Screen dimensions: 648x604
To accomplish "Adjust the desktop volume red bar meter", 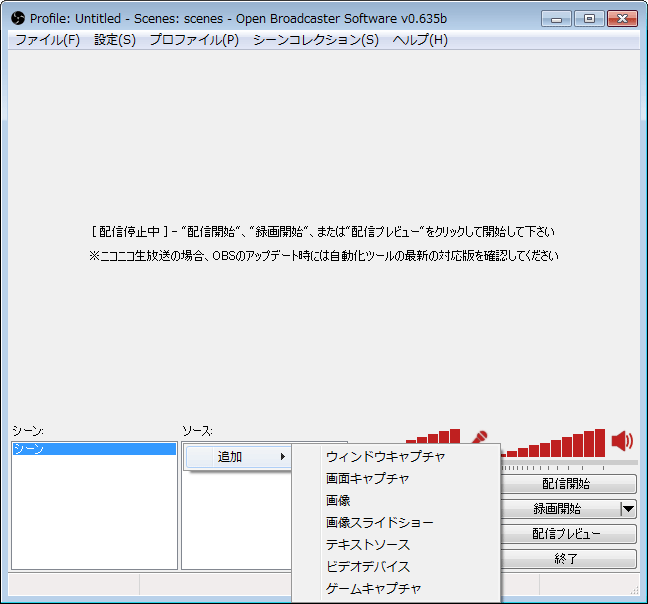I will point(553,443).
